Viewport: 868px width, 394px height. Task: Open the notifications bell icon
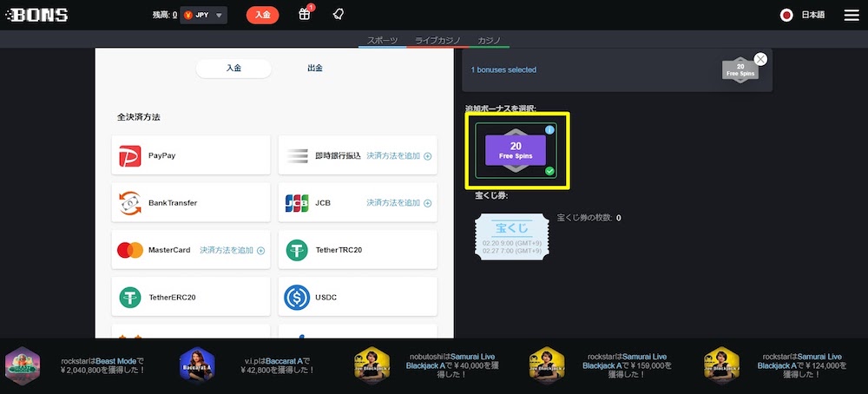339,15
